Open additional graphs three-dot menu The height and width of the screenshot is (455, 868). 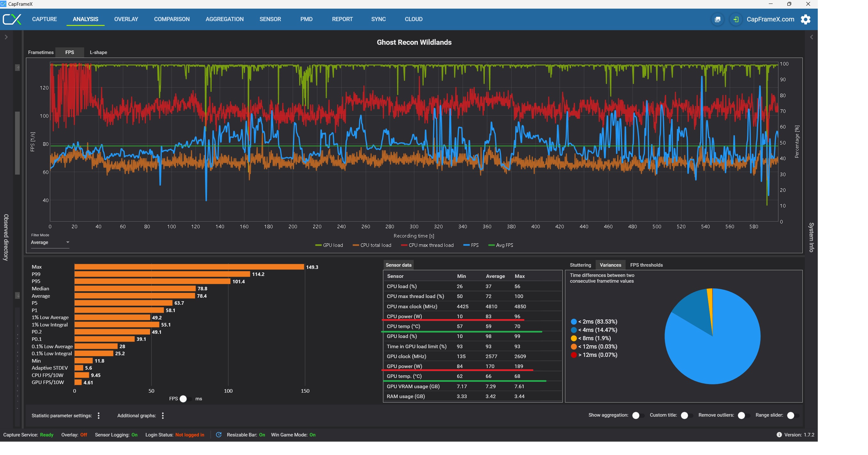163,416
